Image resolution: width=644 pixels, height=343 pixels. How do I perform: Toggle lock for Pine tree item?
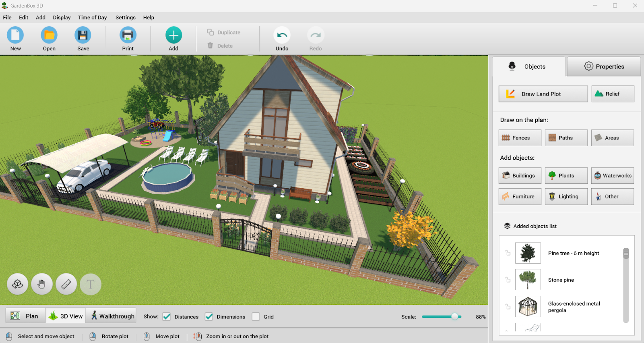[508, 253]
